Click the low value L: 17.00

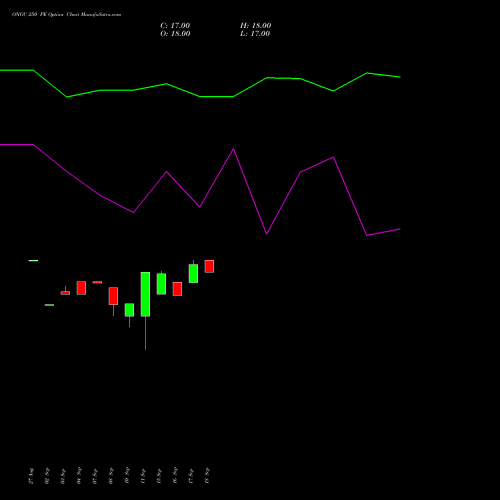[x=255, y=34]
